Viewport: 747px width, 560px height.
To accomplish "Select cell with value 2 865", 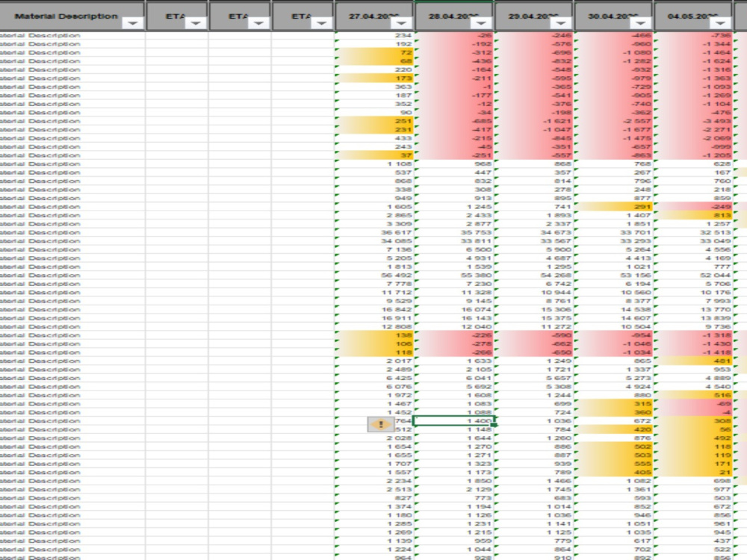I will click(374, 215).
